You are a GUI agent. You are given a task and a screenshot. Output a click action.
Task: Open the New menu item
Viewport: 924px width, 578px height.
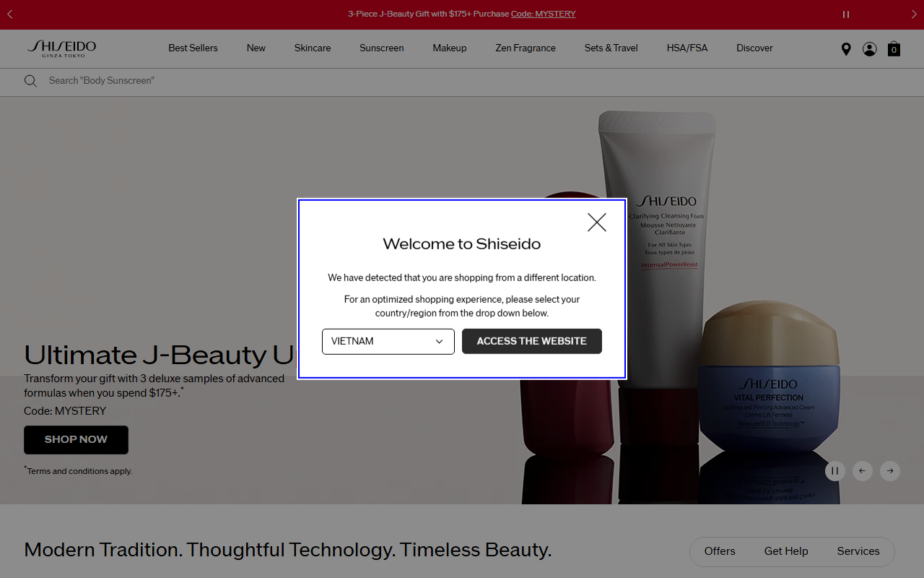click(x=256, y=48)
